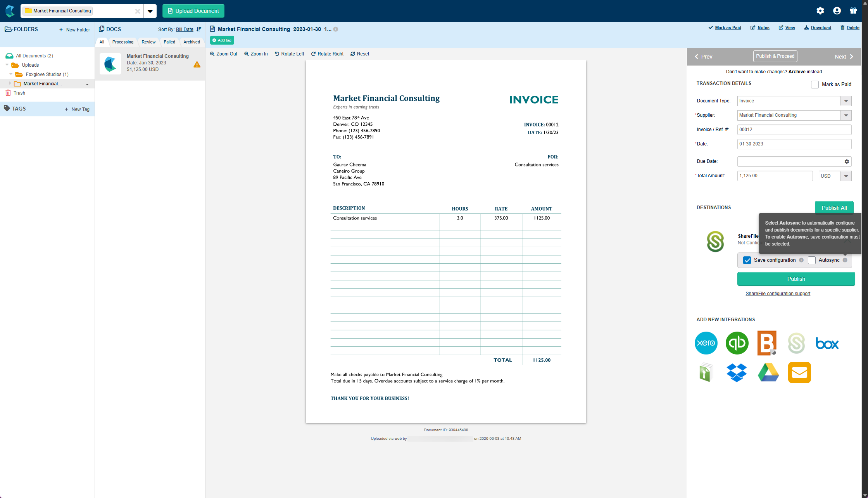The image size is (868, 498).
Task: Switch to the Review tab
Action: coord(148,42)
